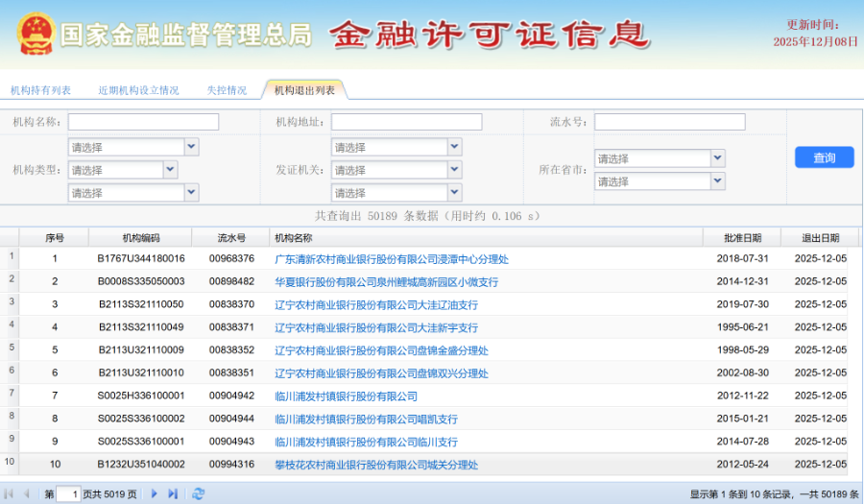
Task: Switch to the 机构持有列表 tab
Action: coord(41,90)
